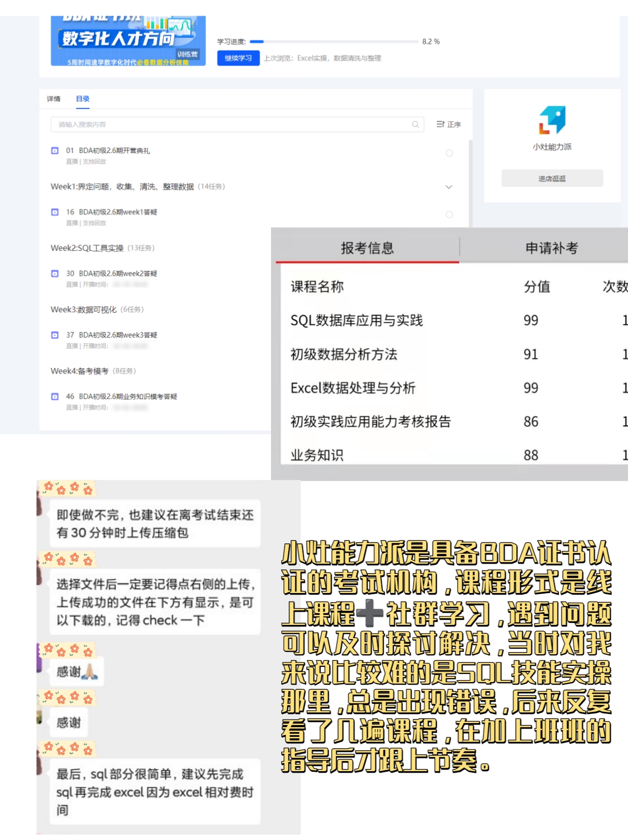
Task: Click the course list scrollbar
Action: pos(471,185)
